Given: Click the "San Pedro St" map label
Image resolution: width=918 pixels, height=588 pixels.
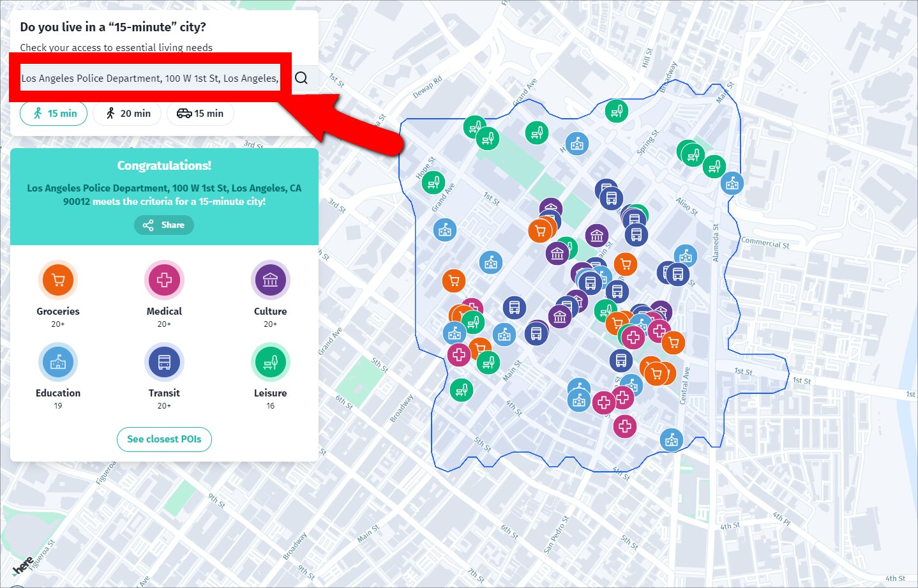Looking at the screenshot, I should coord(555,535).
